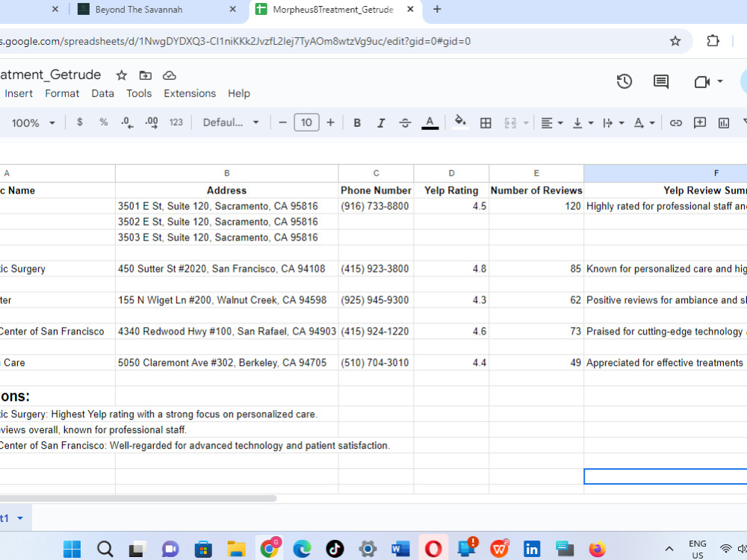Open the Tools menu
The width and height of the screenshot is (747, 560).
tap(139, 93)
